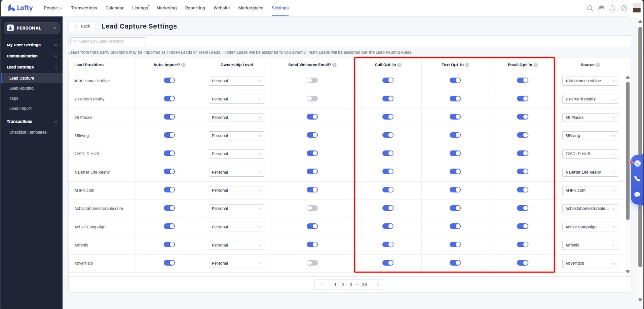Show help for Email Opt-In column
Viewport: 644px width, 309px height.
click(x=536, y=65)
